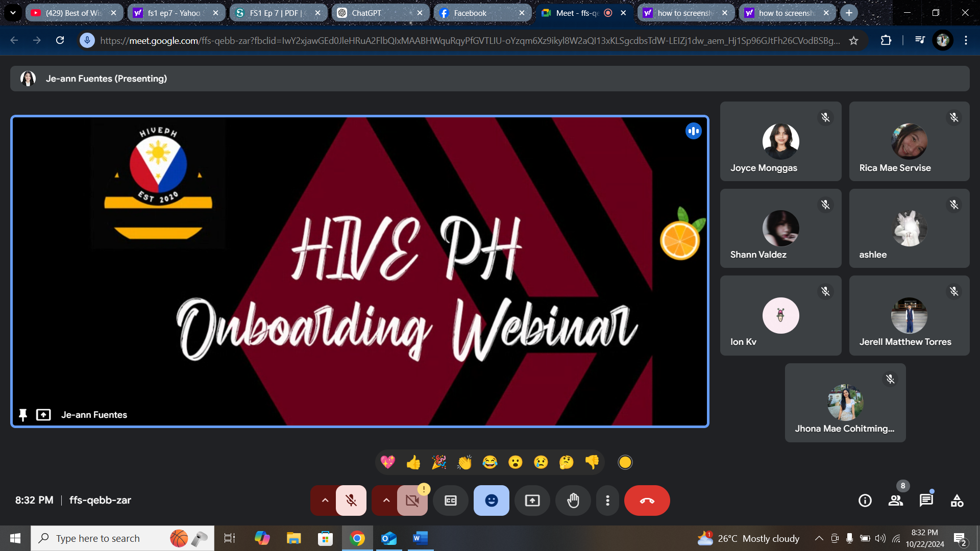
Task: Send the thumbs down reaction
Action: point(592,462)
